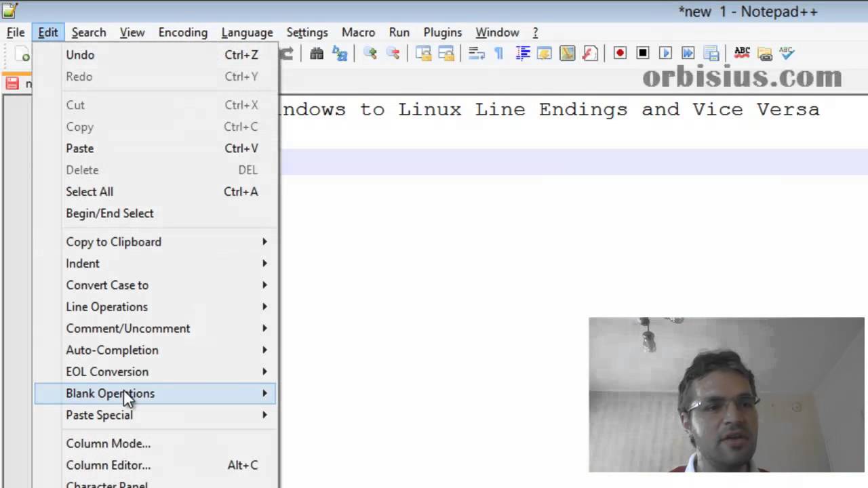Open the Run menu
Viewport: 868px width, 488px height.
pyautogui.click(x=399, y=33)
